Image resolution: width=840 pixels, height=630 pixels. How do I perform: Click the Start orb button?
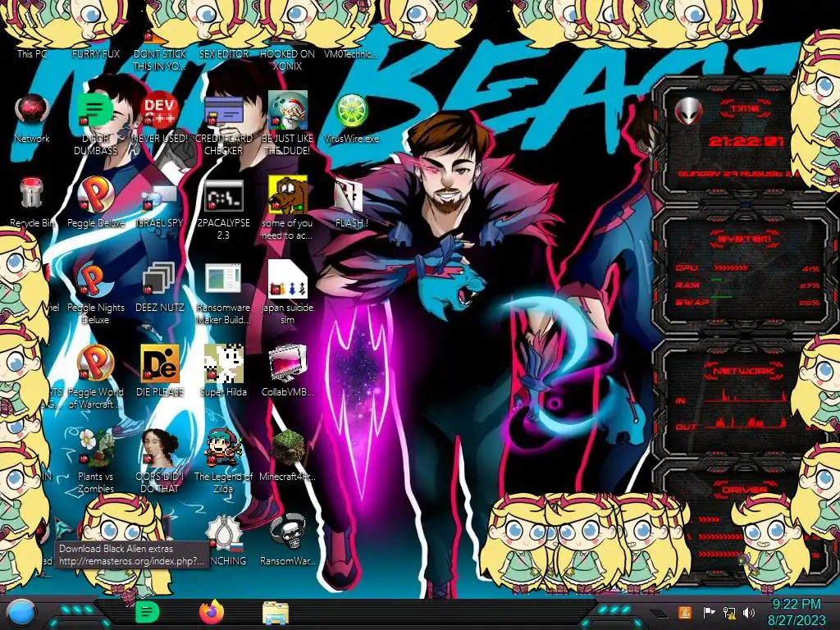21,614
